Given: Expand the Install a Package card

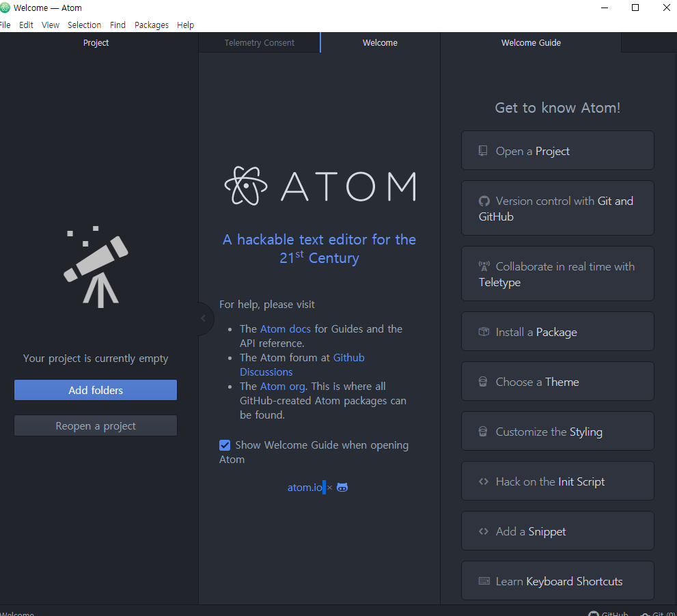Looking at the screenshot, I should [x=557, y=331].
